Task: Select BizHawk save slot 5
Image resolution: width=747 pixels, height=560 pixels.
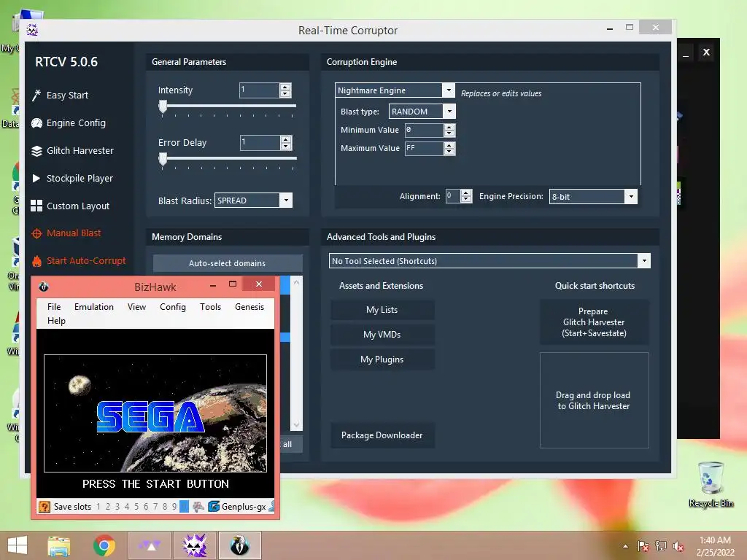Action: click(x=136, y=507)
